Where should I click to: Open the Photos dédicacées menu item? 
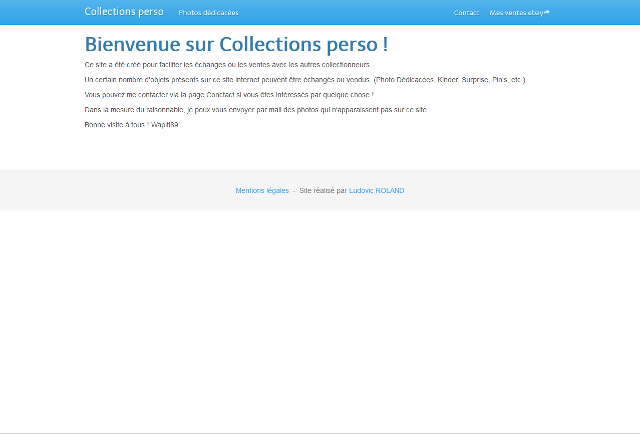click(x=208, y=13)
